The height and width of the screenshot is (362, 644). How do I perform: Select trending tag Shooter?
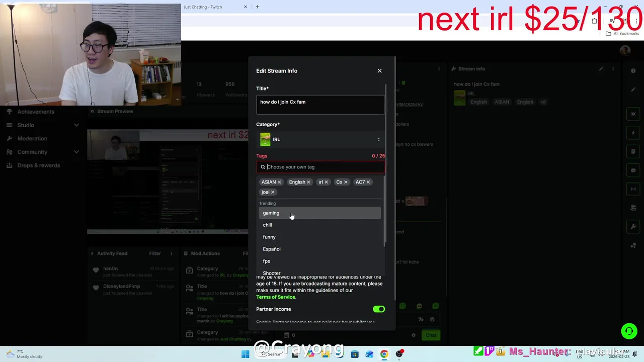320,273
